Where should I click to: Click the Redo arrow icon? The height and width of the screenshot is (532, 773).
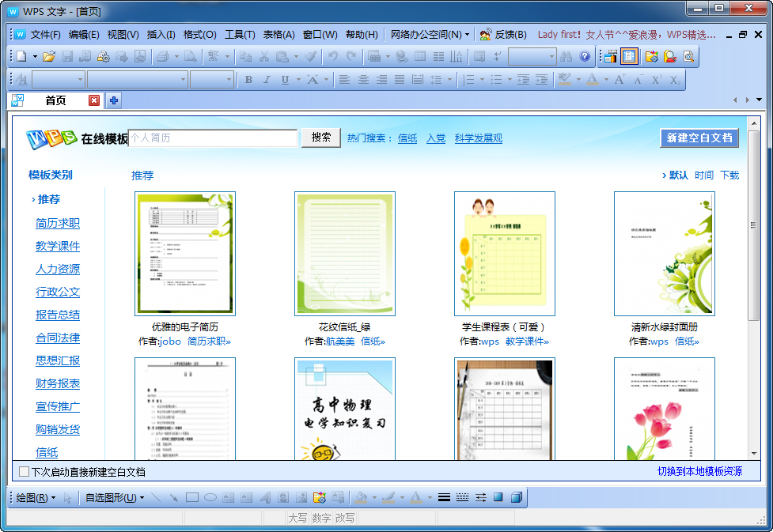pyautogui.click(x=351, y=57)
